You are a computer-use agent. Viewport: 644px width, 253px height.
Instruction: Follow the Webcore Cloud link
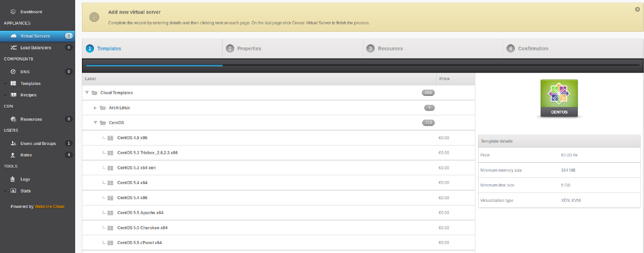(x=50, y=207)
